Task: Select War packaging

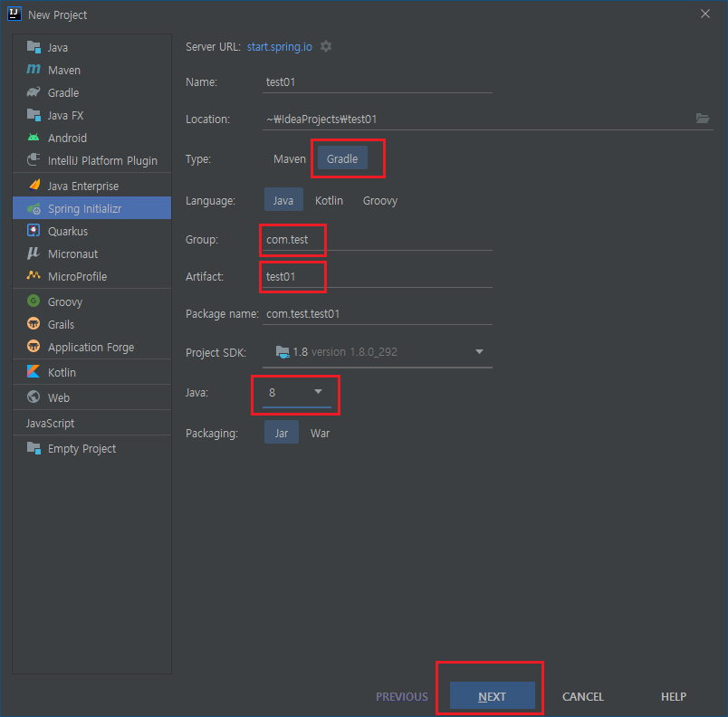Action: pos(321,433)
